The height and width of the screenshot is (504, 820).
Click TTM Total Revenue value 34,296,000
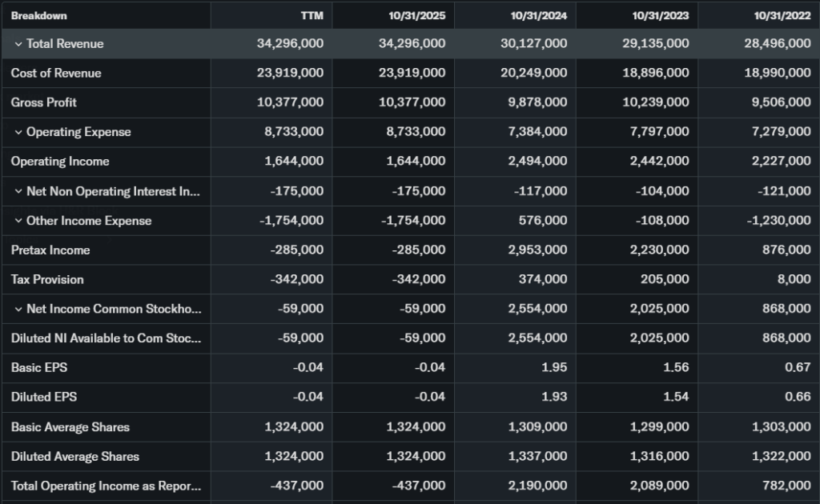(290, 44)
